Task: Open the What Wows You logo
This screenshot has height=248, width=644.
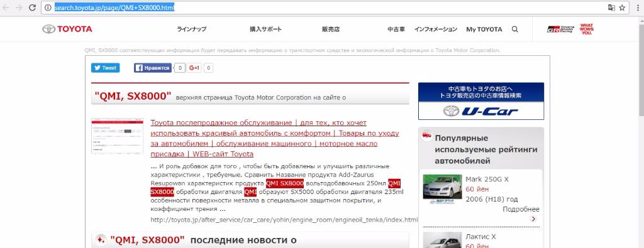Action: click(x=587, y=29)
